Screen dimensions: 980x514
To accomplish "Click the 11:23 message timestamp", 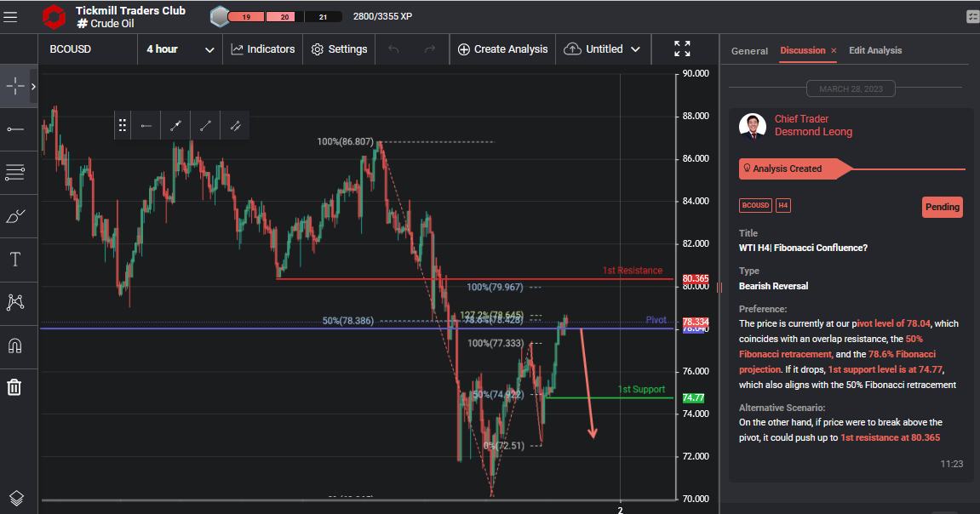I will (951, 464).
